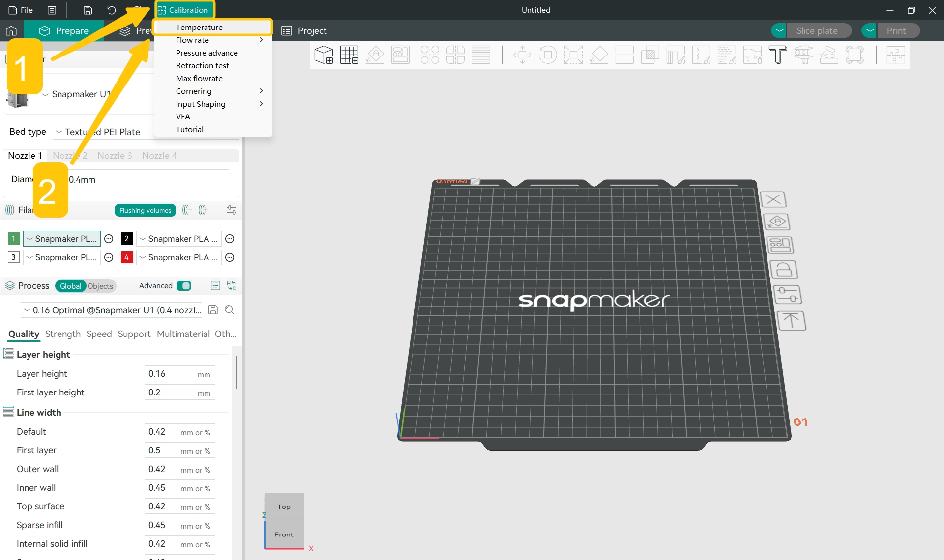Save the process preset with disk icon

pyautogui.click(x=213, y=310)
